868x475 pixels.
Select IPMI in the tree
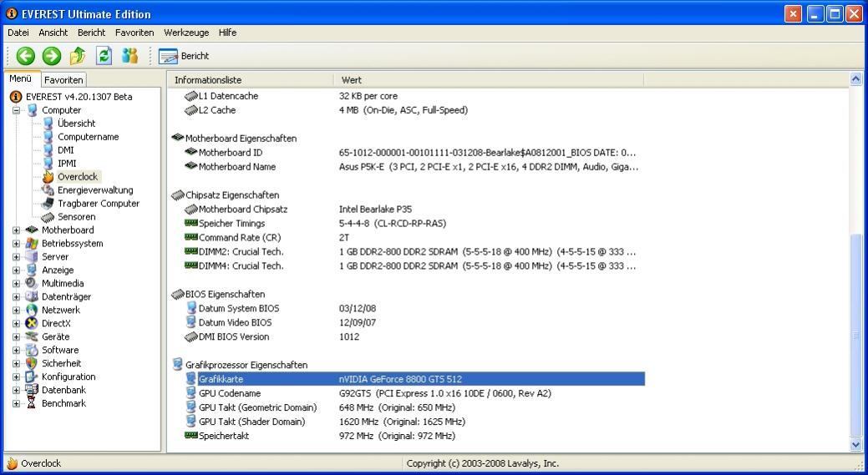click(67, 163)
